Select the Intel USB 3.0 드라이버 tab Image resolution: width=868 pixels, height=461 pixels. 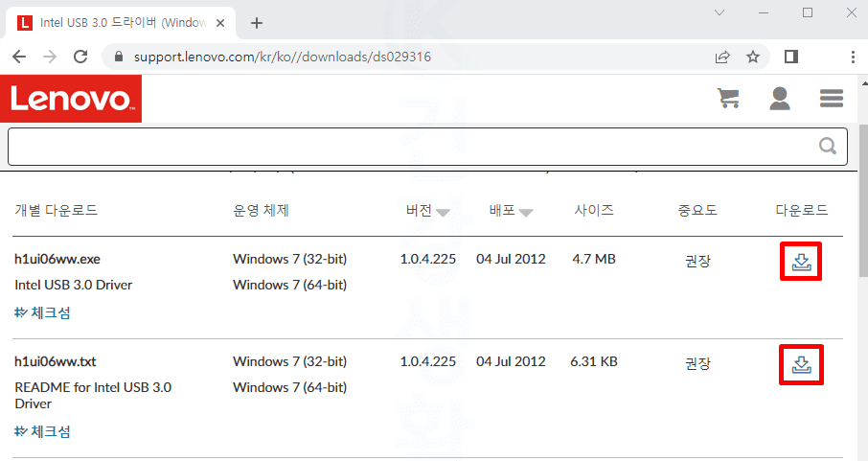coord(120,23)
